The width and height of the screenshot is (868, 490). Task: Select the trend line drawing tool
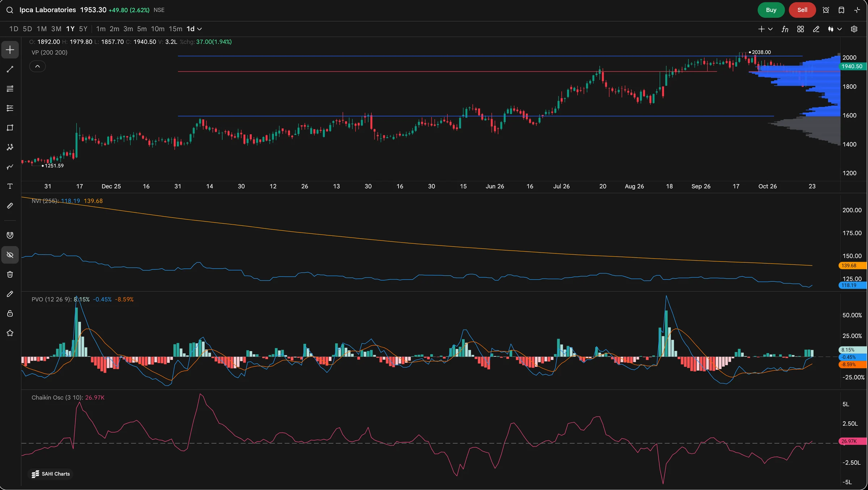[10, 69]
